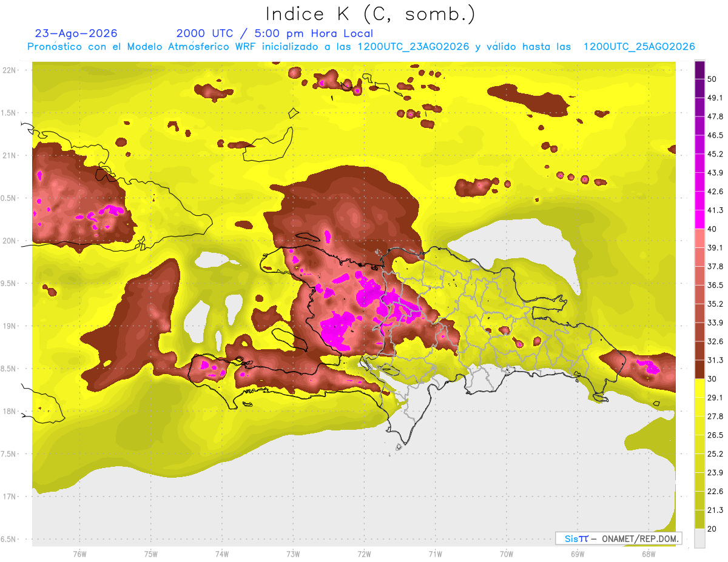Click the magenta legend band between 40 and 41.3
The height and width of the screenshot is (562, 728).
point(700,219)
